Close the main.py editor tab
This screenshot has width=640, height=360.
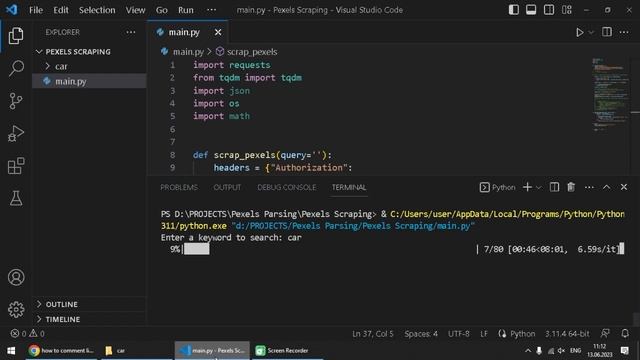pos(218,32)
